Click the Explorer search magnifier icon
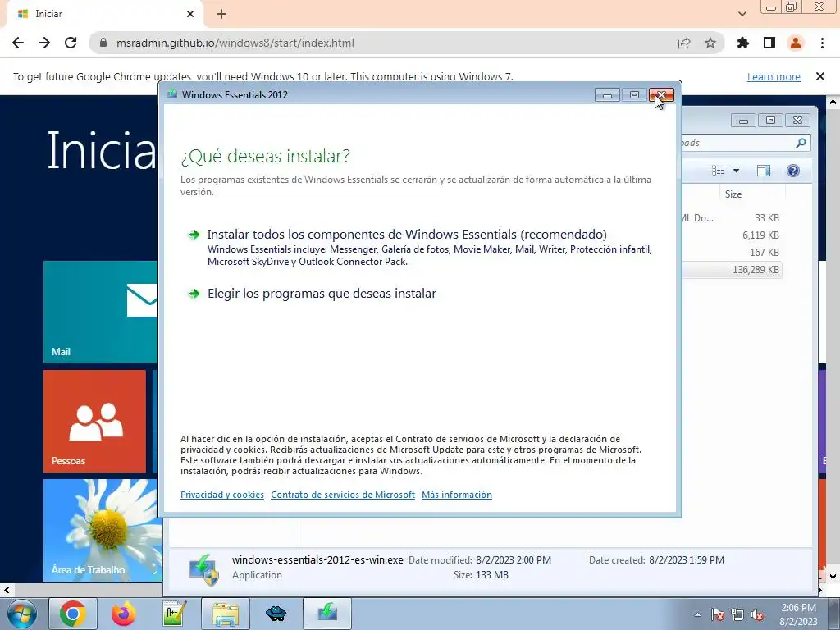Image resolution: width=840 pixels, height=630 pixels. (801, 143)
